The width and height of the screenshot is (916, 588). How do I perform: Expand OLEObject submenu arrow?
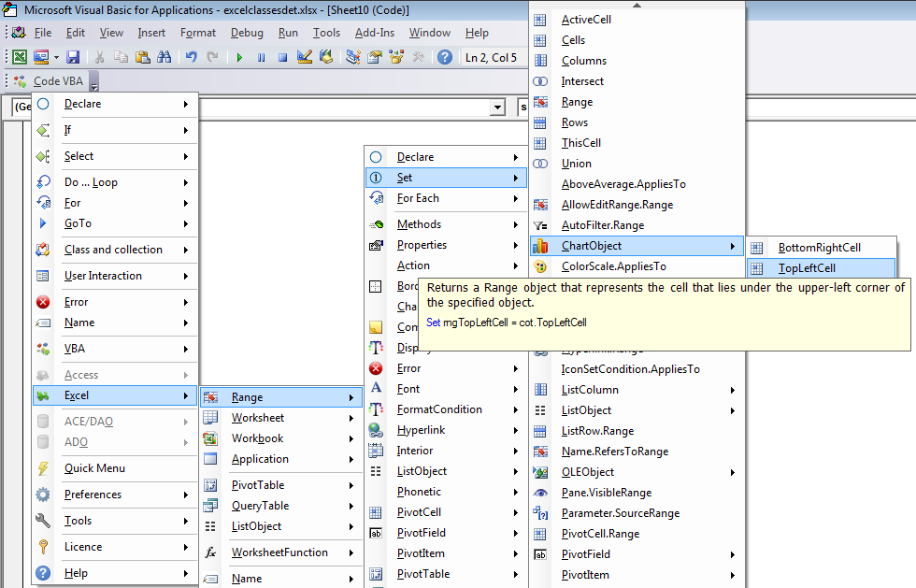tap(732, 472)
